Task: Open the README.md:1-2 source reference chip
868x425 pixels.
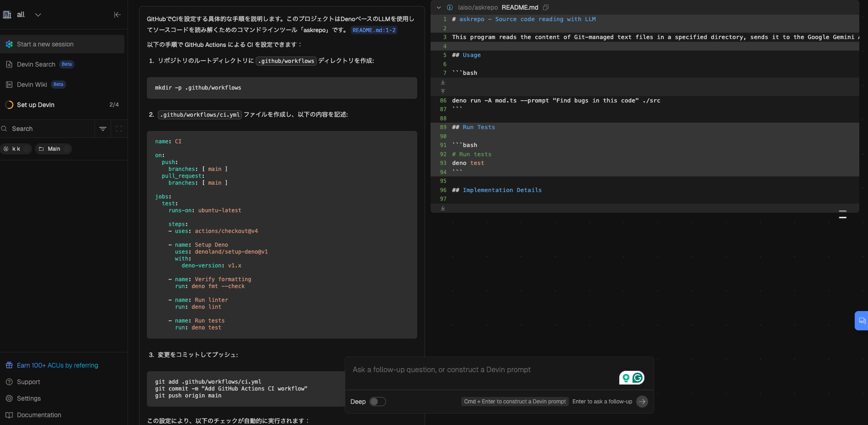Action: click(374, 30)
